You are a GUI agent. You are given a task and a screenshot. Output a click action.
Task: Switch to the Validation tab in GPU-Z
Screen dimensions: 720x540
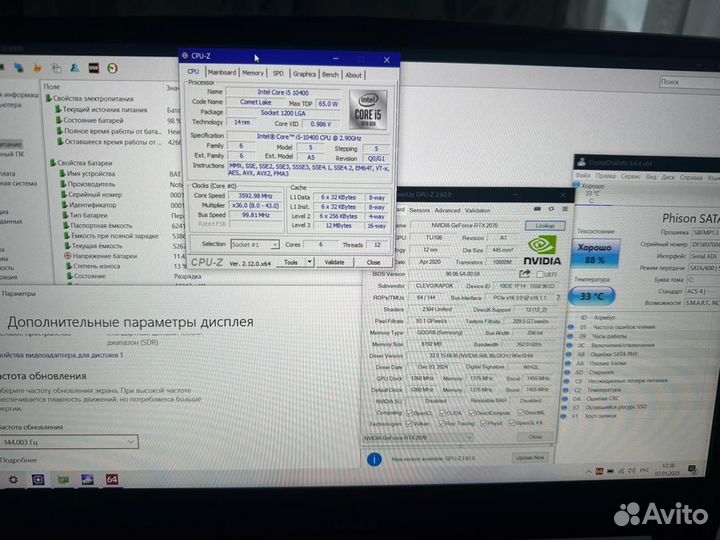(478, 210)
